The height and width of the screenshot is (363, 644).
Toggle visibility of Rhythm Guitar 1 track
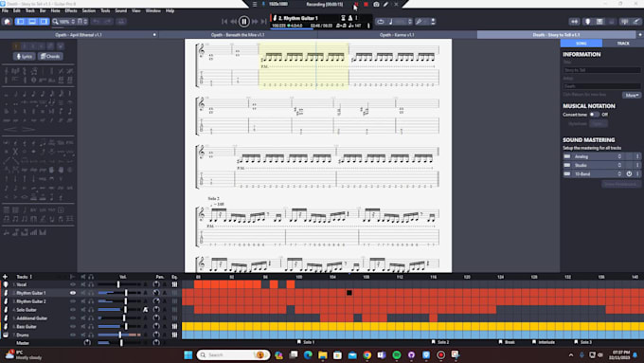[73, 293]
